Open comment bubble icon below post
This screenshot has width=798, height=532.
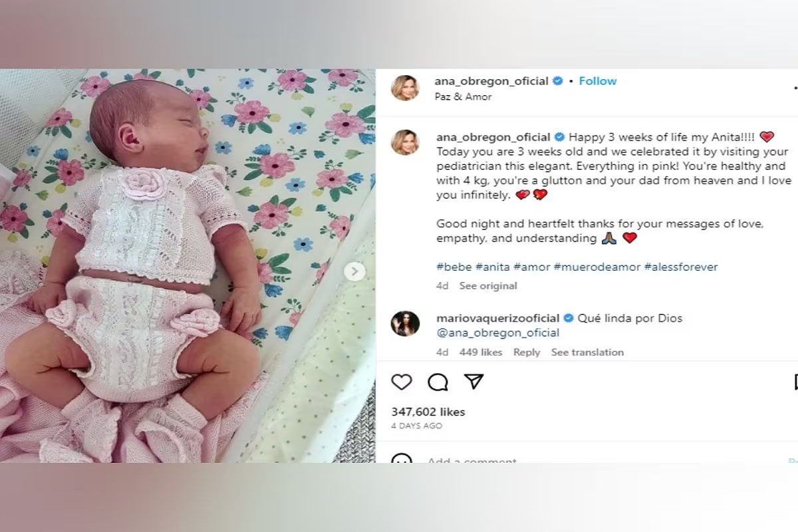click(x=438, y=382)
